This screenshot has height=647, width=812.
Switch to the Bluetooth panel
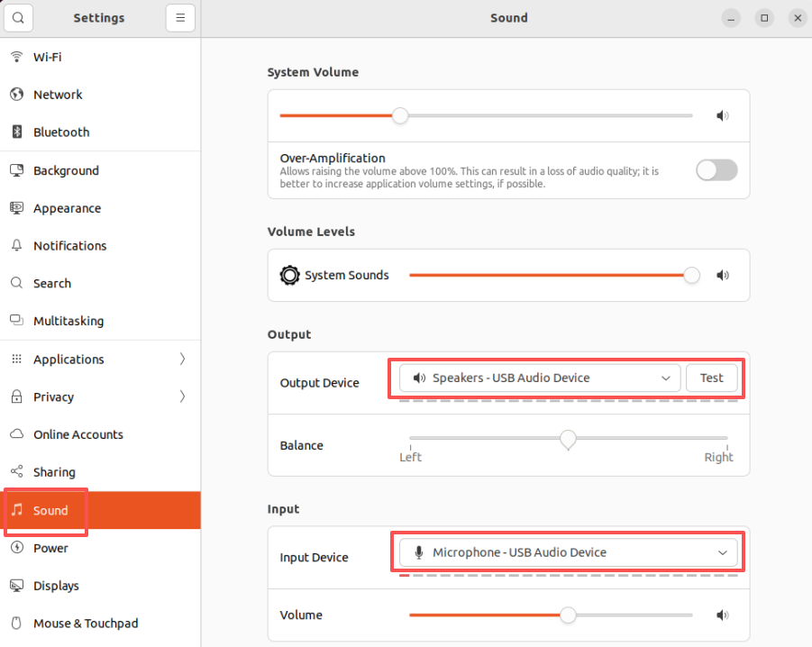[100, 132]
